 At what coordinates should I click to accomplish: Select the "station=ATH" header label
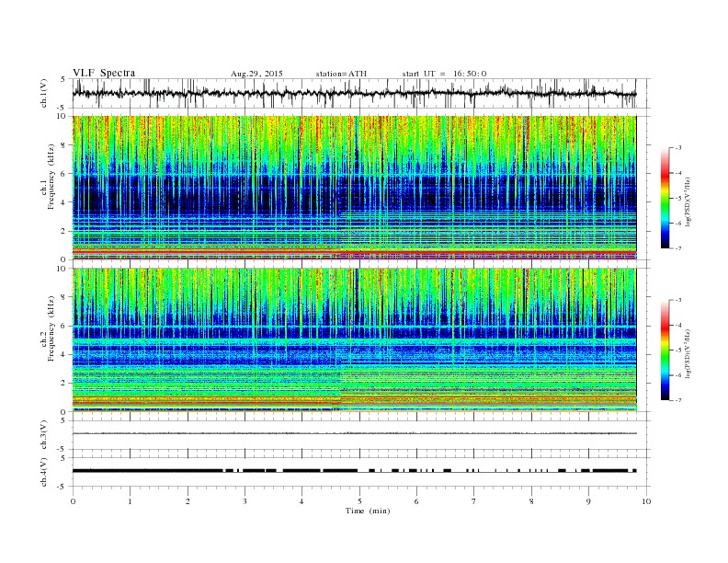pos(341,74)
